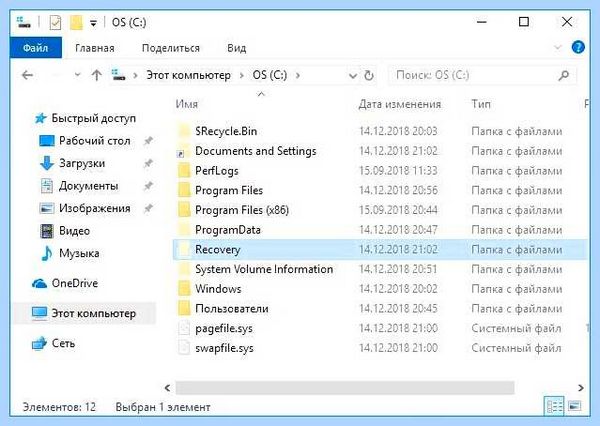This screenshot has height=426, width=600.
Task: Select the Program Files folder icon
Action: (x=184, y=190)
